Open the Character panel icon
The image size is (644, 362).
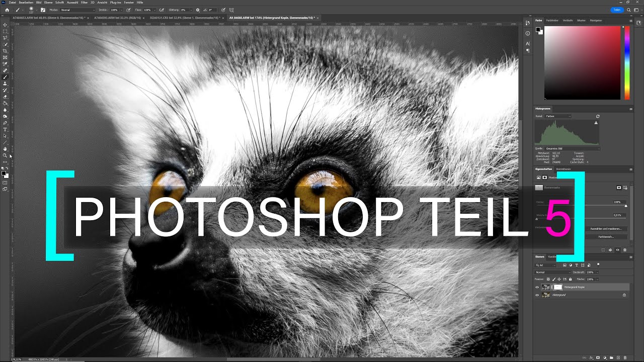(528, 44)
